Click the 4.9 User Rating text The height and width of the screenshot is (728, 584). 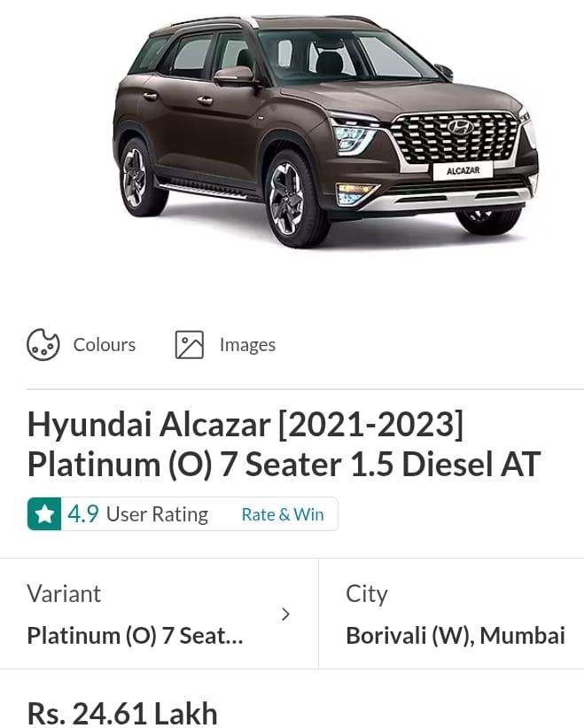click(137, 514)
